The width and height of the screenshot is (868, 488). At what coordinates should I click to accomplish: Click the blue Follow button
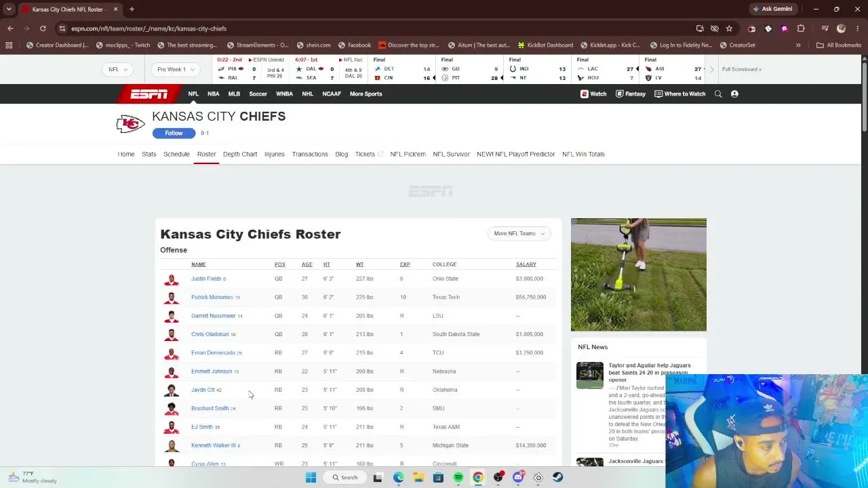(174, 133)
